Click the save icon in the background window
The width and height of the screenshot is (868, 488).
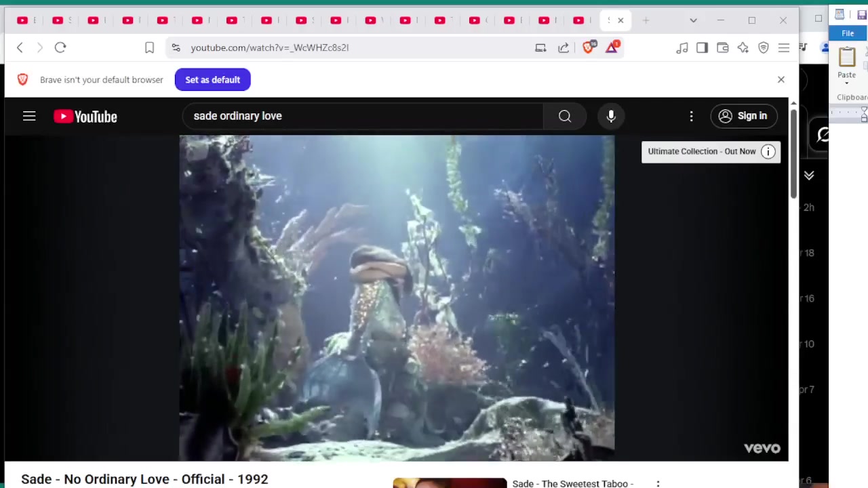(x=862, y=15)
